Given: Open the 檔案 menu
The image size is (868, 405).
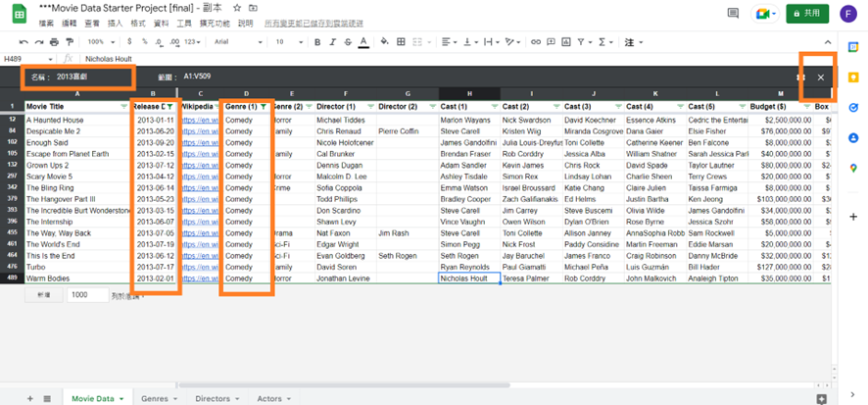Looking at the screenshot, I should coord(46,24).
